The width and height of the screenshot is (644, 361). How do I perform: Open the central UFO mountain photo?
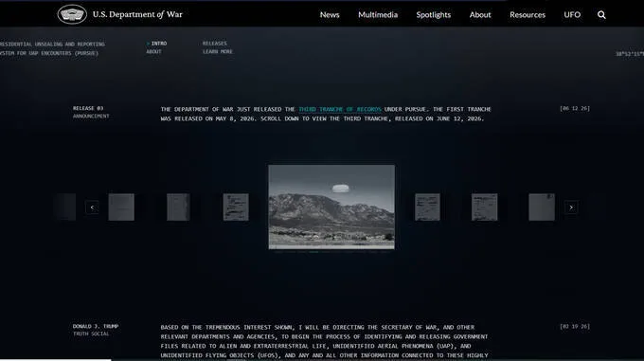tap(331, 207)
